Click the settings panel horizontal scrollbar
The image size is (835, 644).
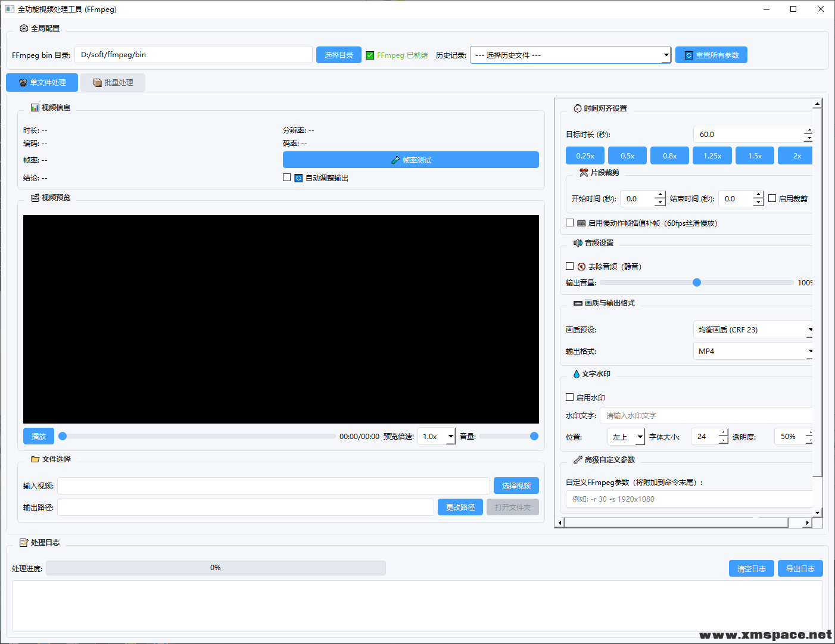pos(676,522)
